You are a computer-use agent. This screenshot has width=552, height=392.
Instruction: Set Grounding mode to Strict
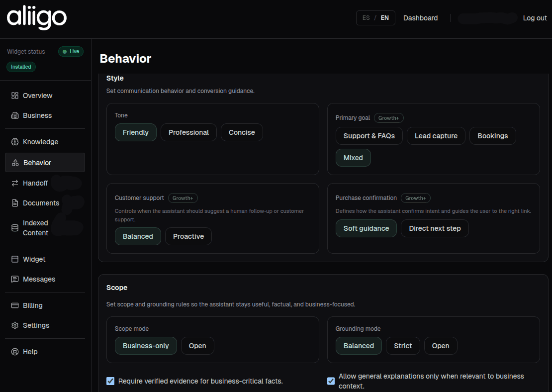click(403, 345)
